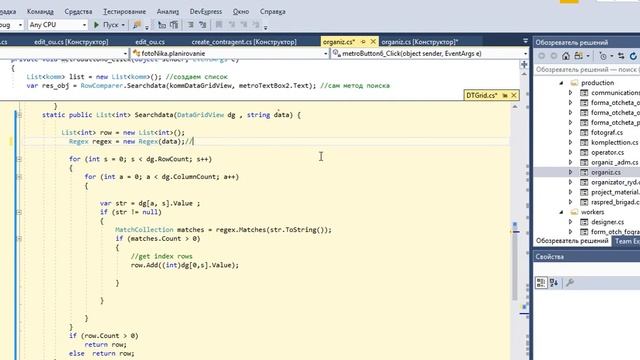Collapse the workers folder node

[x=562, y=212]
